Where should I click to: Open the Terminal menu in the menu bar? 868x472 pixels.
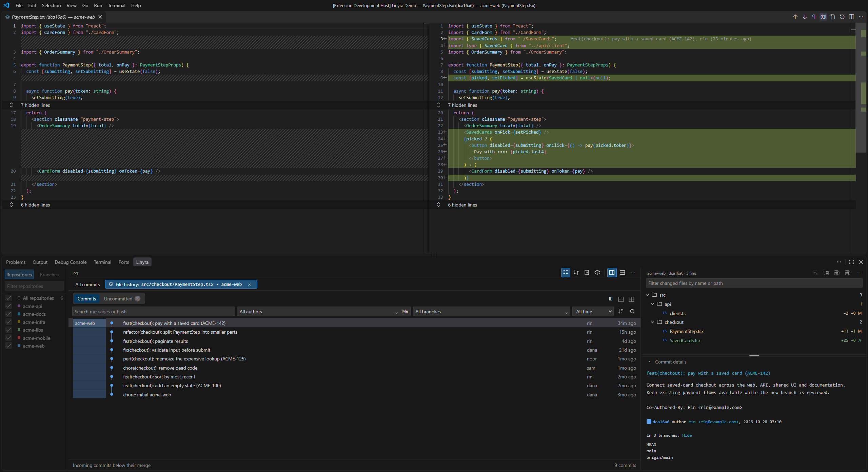pyautogui.click(x=116, y=5)
